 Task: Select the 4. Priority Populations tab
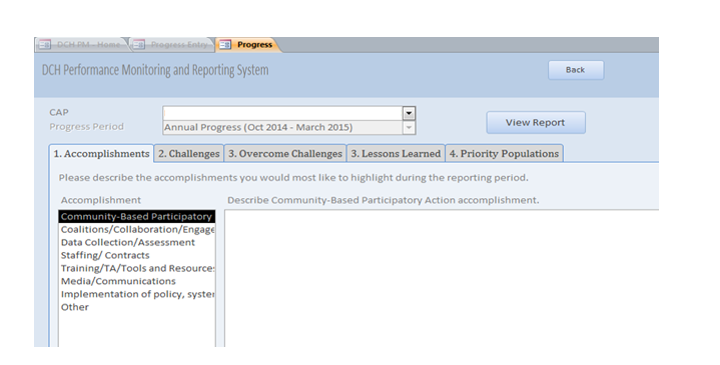click(504, 153)
